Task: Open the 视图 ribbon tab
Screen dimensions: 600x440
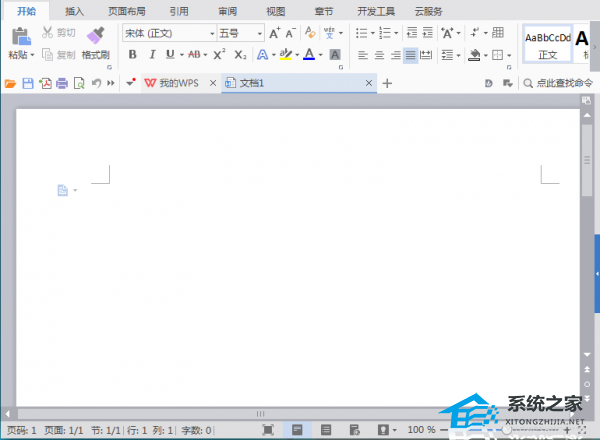Action: pyautogui.click(x=276, y=11)
